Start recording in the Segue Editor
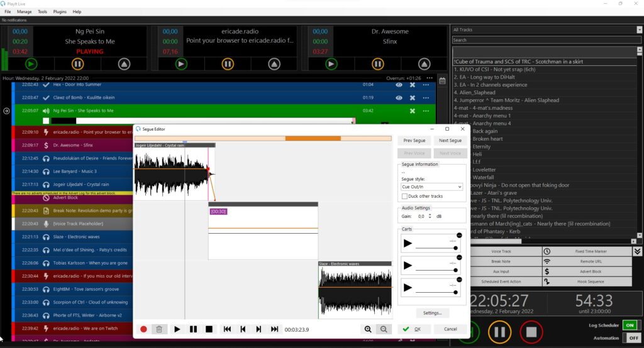This screenshot has width=644, height=348. click(x=143, y=329)
